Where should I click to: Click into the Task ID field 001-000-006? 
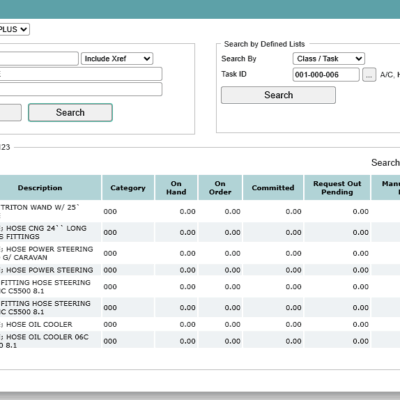[x=326, y=75]
